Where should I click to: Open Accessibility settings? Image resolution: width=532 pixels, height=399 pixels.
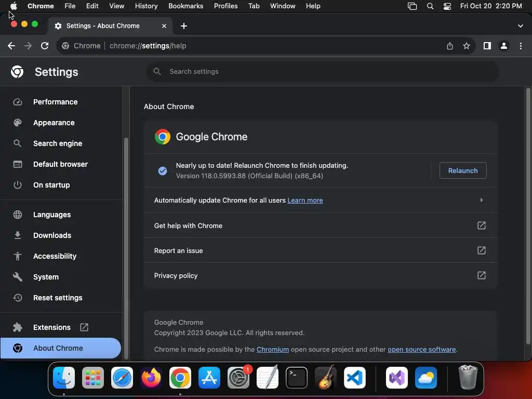click(55, 256)
